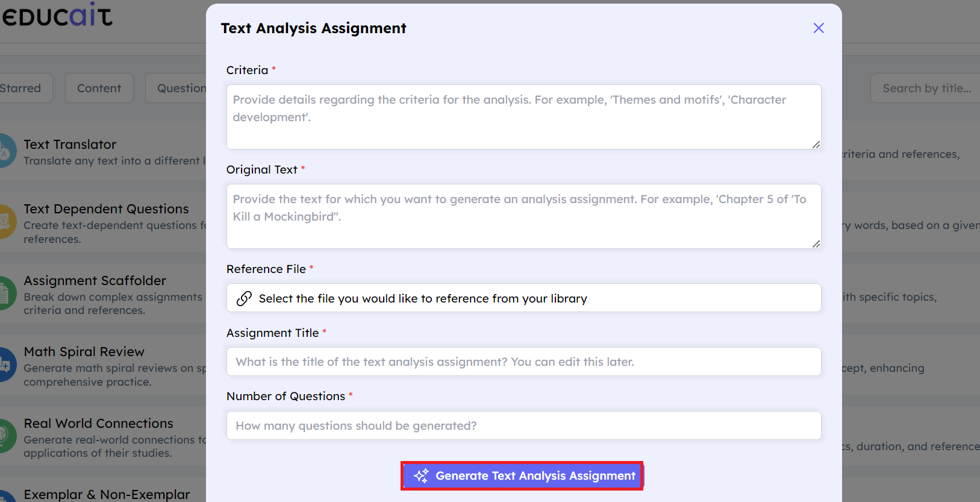Click the link icon in Reference File

pyautogui.click(x=244, y=298)
